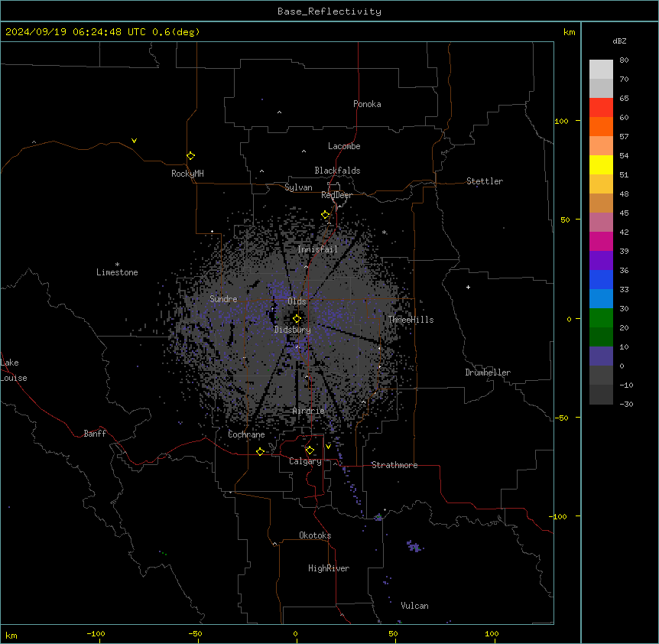Click the asterisk marker above Limestone
The image size is (659, 644).
tap(117, 265)
